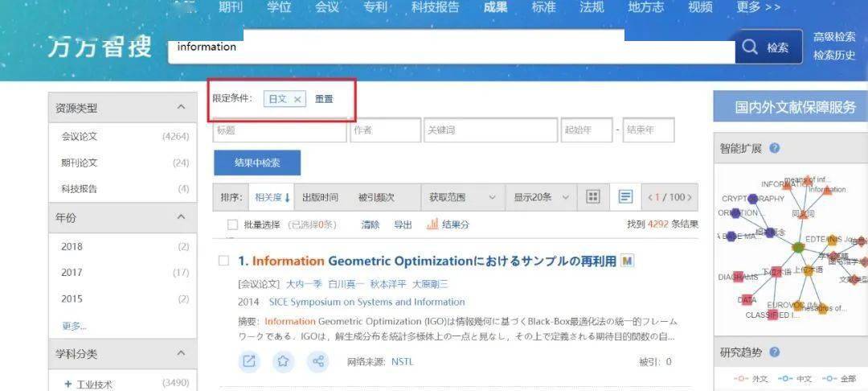Open 结果分 analysis chart icon

432,224
